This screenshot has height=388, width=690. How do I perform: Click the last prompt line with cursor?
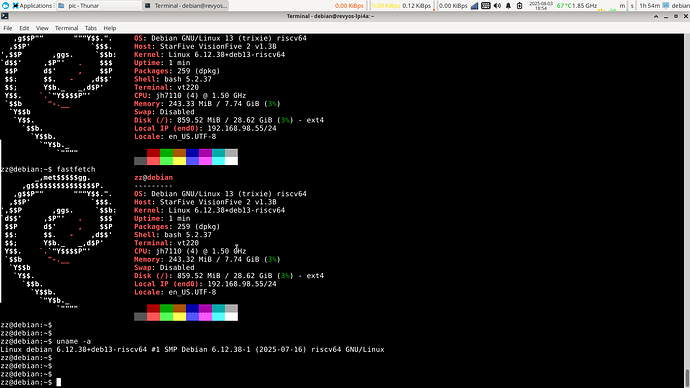(x=30, y=382)
